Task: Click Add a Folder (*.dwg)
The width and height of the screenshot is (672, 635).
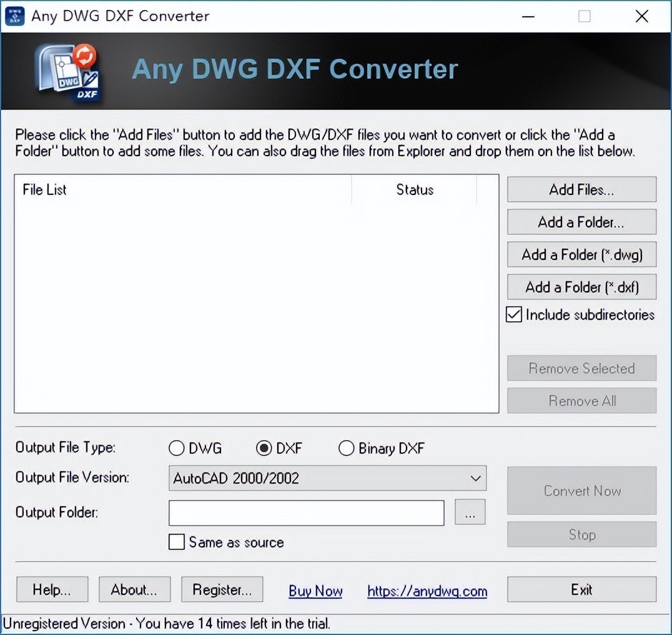Action: pyautogui.click(x=581, y=254)
